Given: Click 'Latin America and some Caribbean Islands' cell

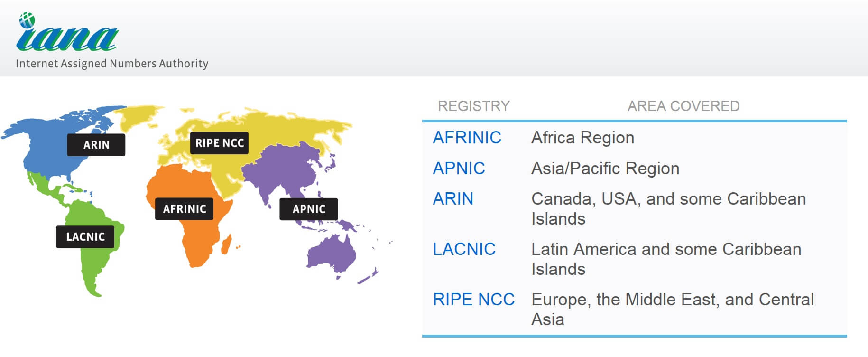Looking at the screenshot, I should click(x=666, y=259).
